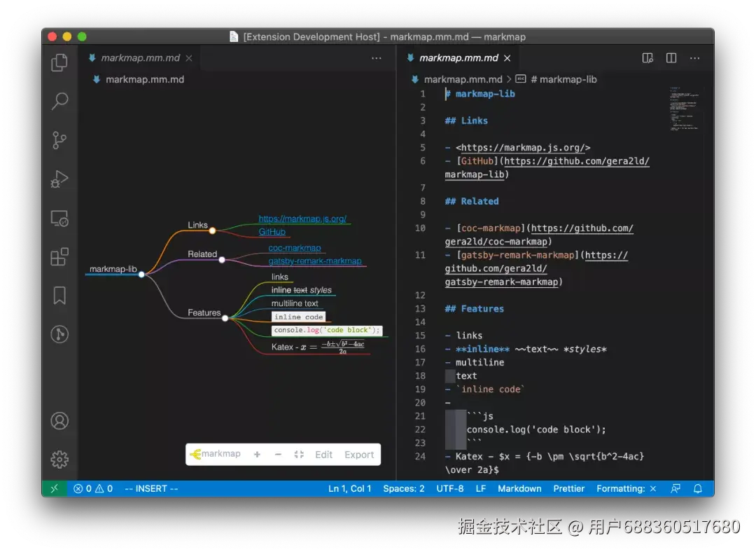Click the -- INSERT -- mode indicator

(151, 488)
